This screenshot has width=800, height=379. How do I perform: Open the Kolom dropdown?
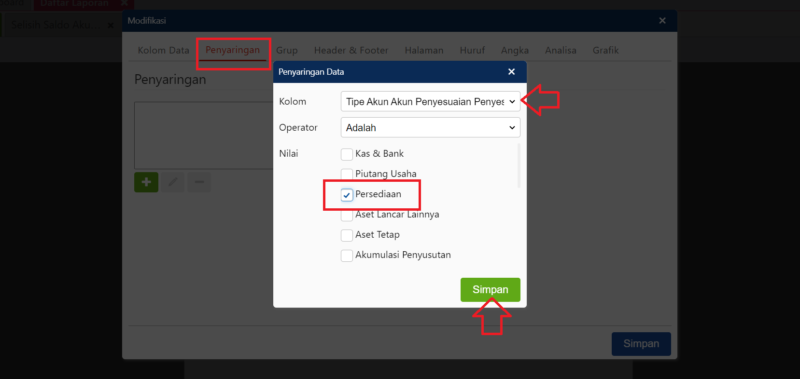(430, 102)
